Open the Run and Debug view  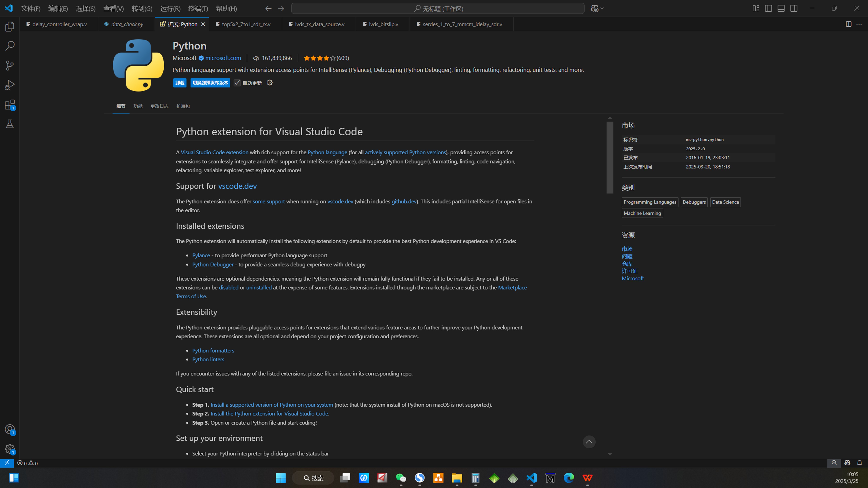click(x=10, y=85)
